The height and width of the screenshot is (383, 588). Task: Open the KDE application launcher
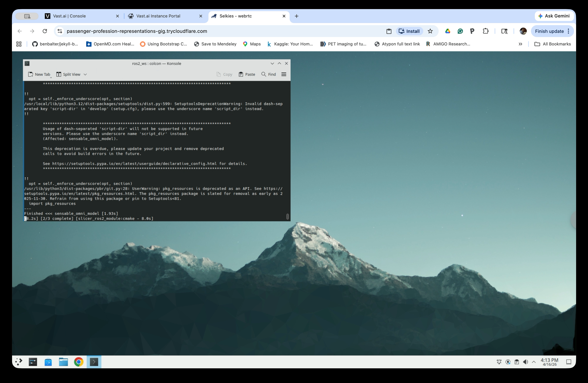click(x=19, y=362)
